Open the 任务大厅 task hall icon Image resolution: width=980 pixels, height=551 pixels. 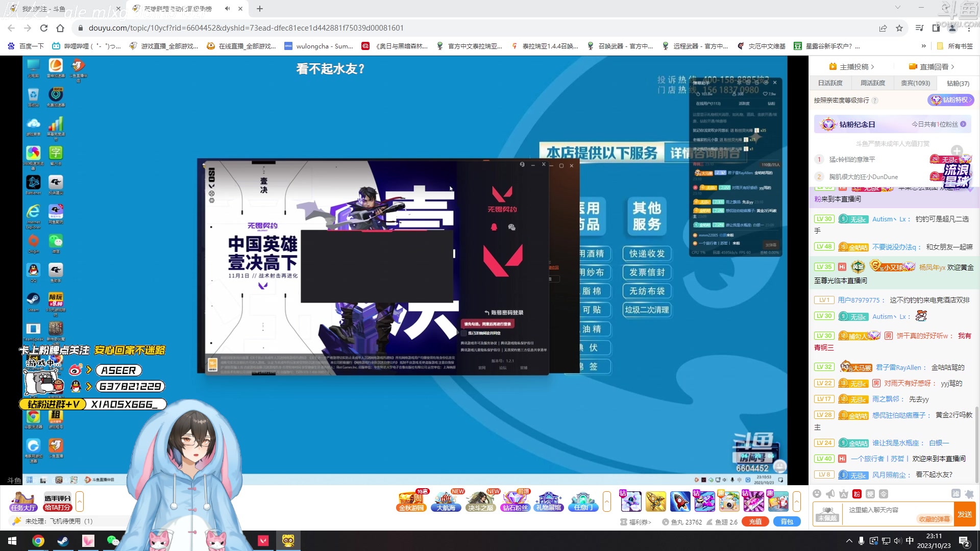[23, 501]
